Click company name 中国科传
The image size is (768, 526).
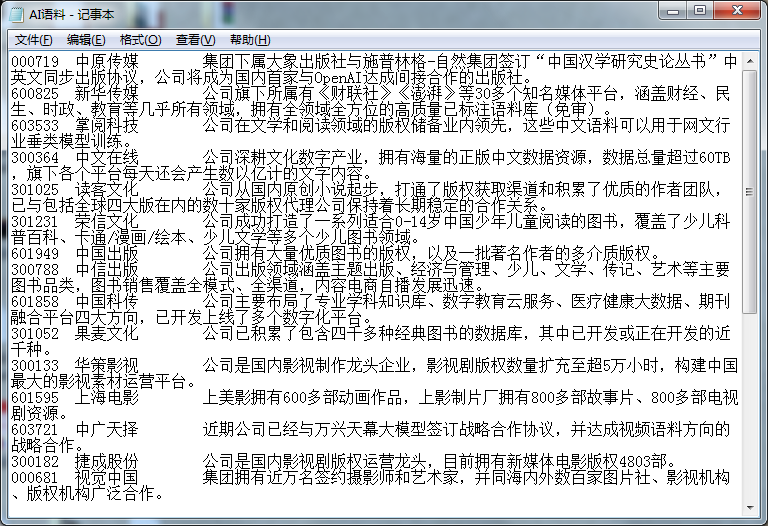point(107,302)
